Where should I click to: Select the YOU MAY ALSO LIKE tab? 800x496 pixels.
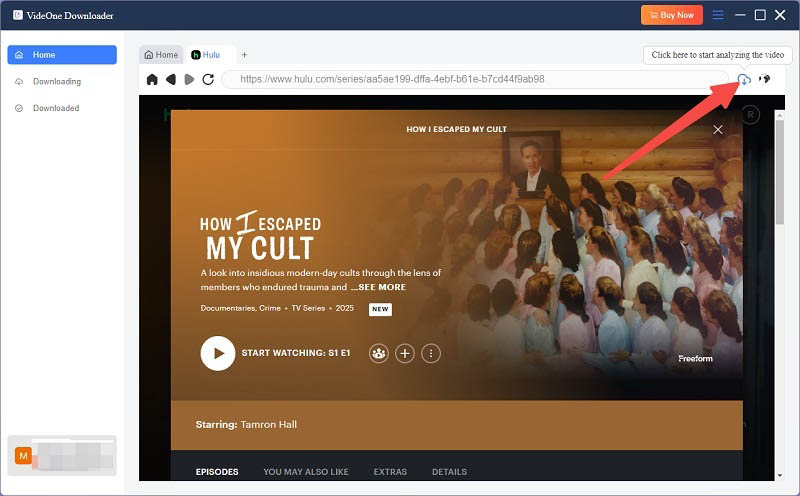306,471
